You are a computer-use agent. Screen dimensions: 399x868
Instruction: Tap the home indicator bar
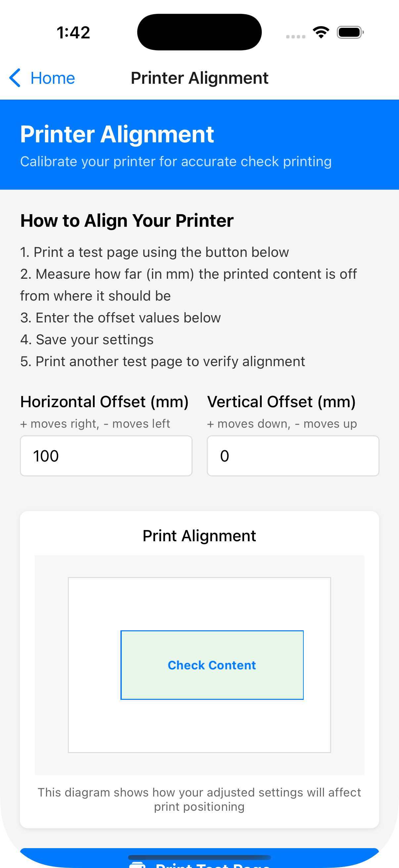click(x=199, y=857)
